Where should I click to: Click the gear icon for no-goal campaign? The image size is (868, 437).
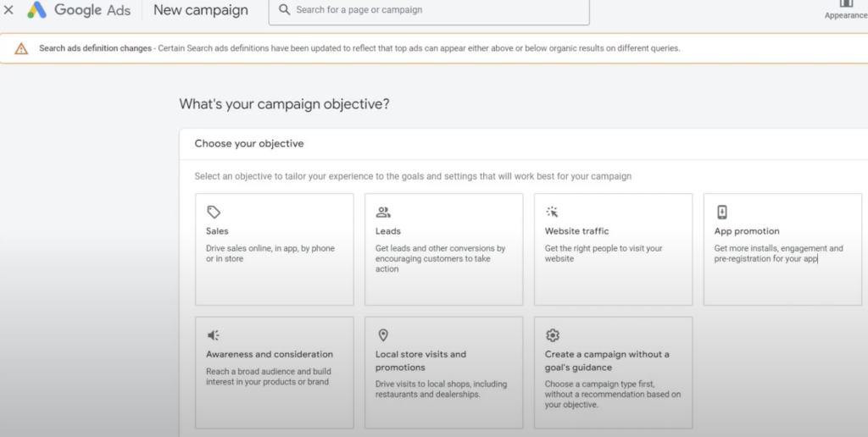(x=553, y=335)
